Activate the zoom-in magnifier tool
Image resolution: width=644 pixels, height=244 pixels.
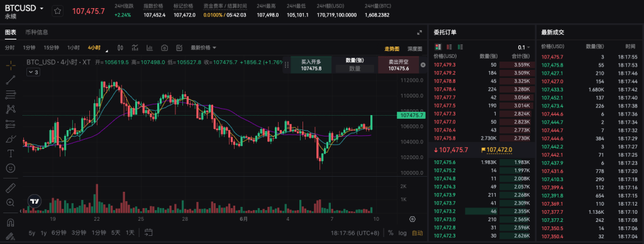coord(11,202)
